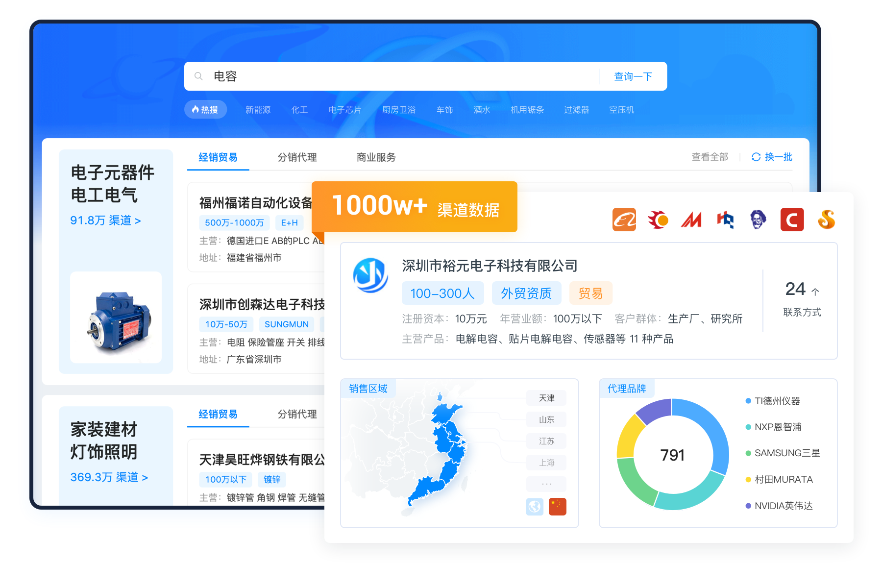Open the blue motor product thumbnail
Viewport: 882px width, 588px height.
tap(116, 318)
